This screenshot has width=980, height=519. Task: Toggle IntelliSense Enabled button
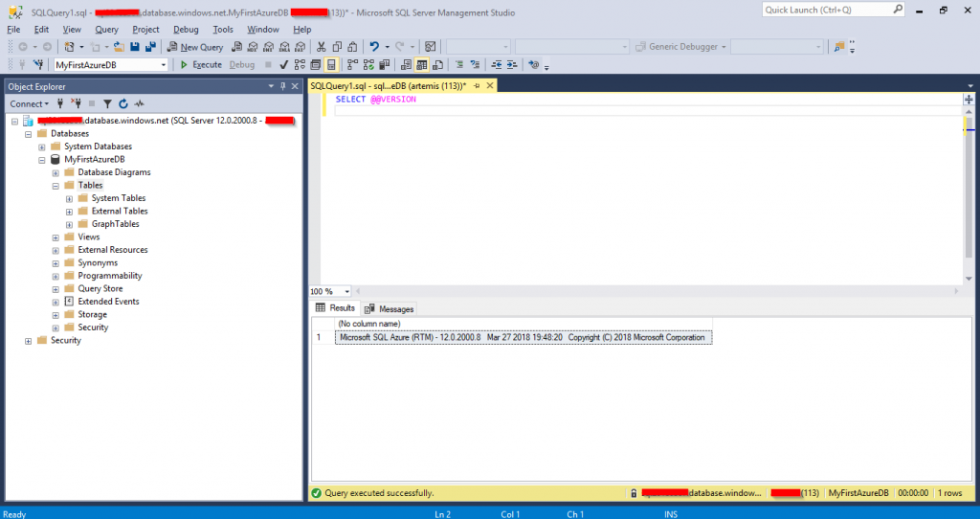click(x=331, y=64)
